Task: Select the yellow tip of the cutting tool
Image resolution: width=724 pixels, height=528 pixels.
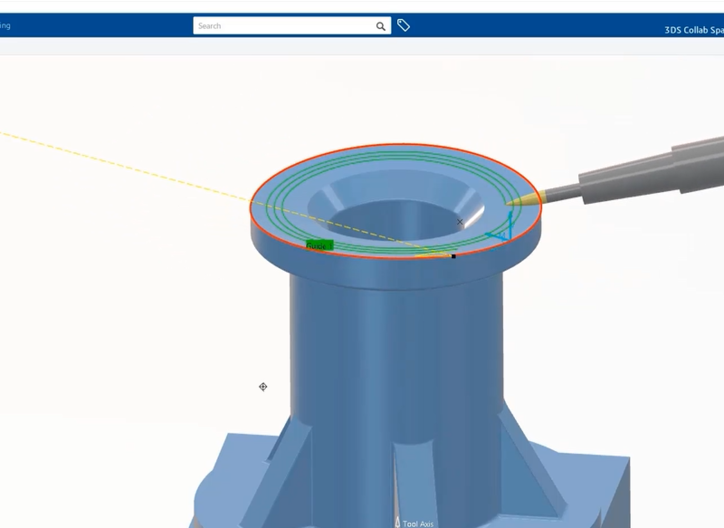Action: 516,203
